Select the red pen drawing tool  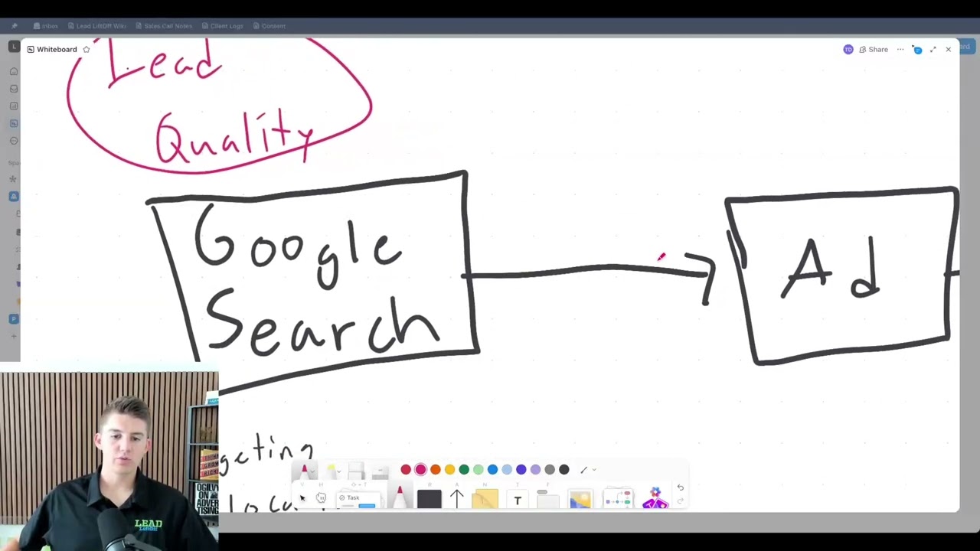[x=399, y=497]
